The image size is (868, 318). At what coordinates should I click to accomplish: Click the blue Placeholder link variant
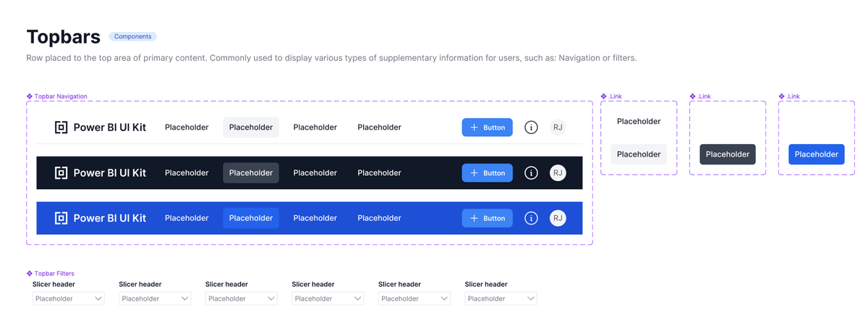coord(816,154)
